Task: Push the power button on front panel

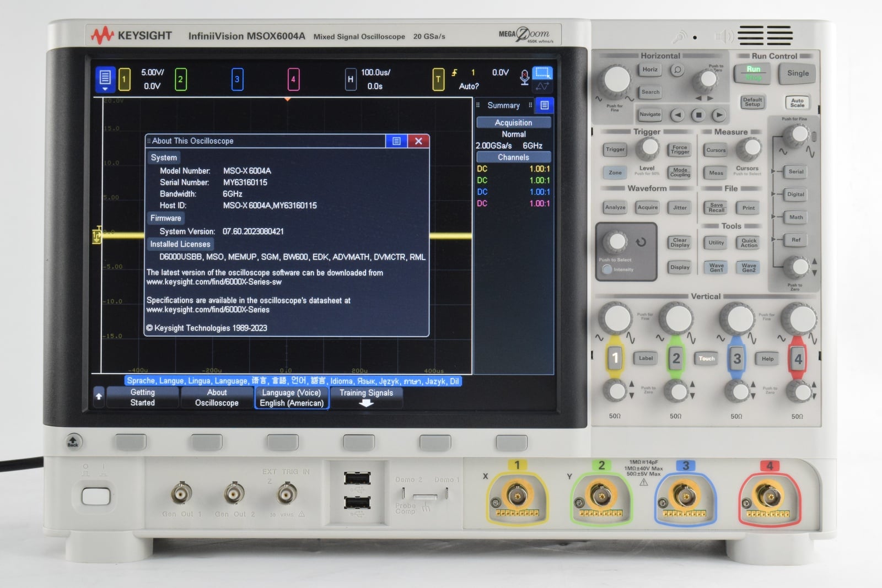Action: click(x=96, y=496)
